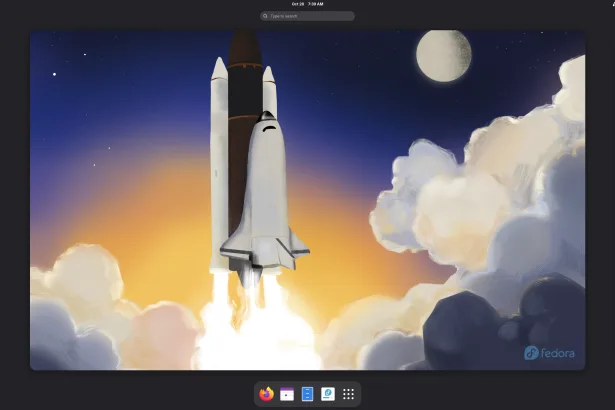The image size is (615, 410).
Task: Open the Calendar app in the dock
Action: coord(287,394)
